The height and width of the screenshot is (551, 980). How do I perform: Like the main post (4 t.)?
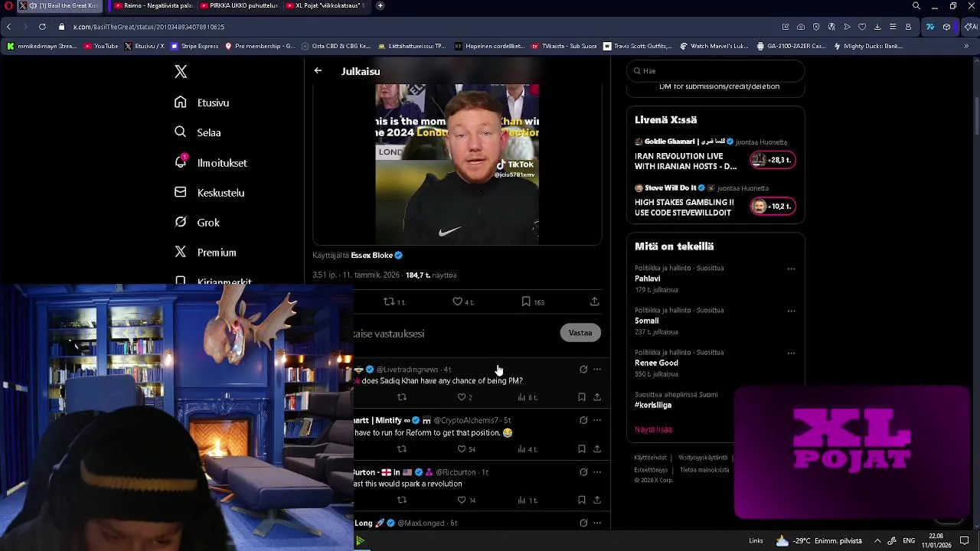click(x=462, y=302)
